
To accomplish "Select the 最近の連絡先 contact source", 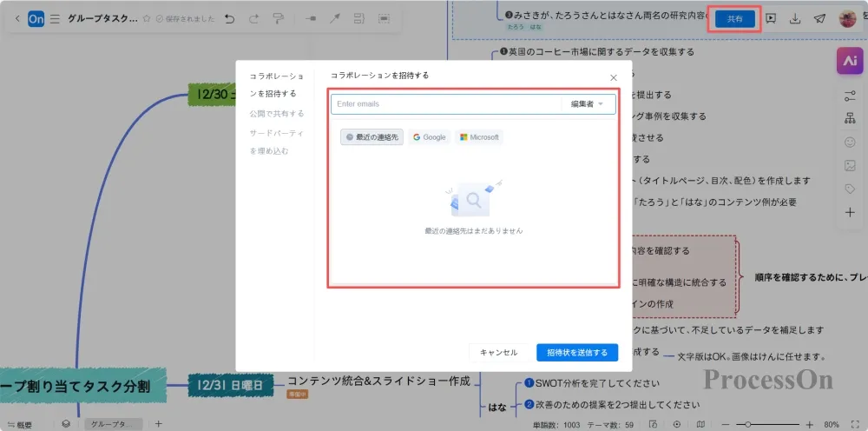I will [x=372, y=137].
